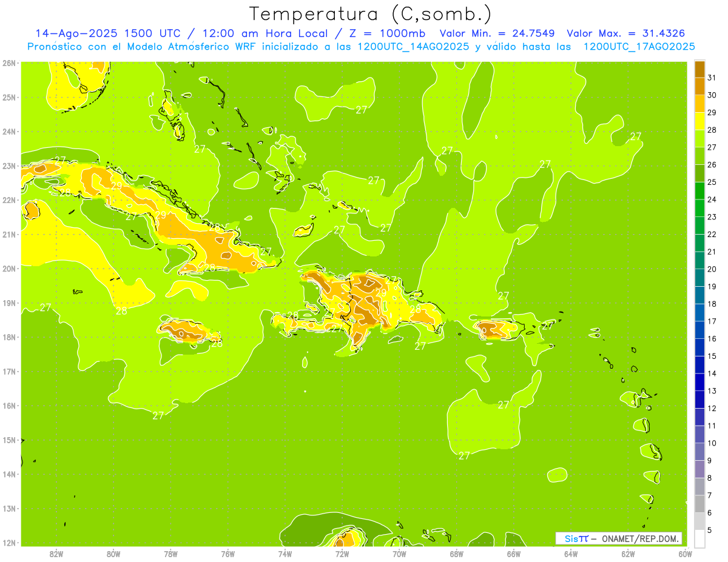Image resolution: width=728 pixels, height=562 pixels.
Task: Click legend value 29 label
Action: coord(712,112)
